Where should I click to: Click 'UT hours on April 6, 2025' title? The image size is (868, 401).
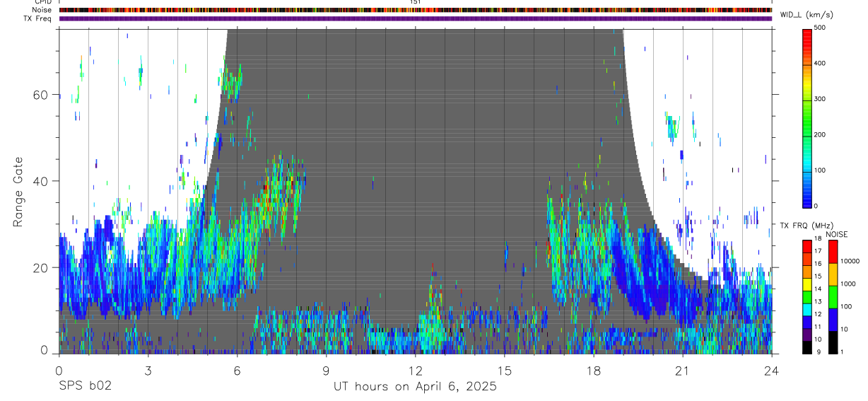[x=415, y=387]
